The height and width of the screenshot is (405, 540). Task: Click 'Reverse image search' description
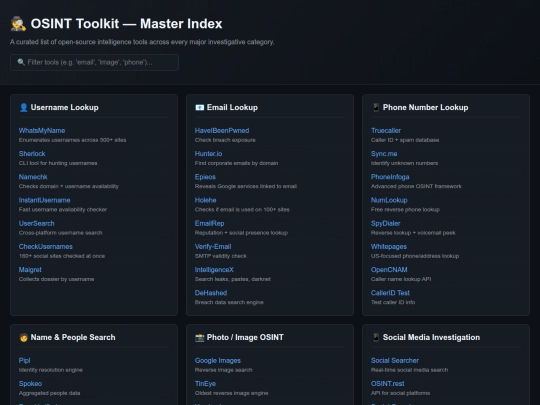224,370
